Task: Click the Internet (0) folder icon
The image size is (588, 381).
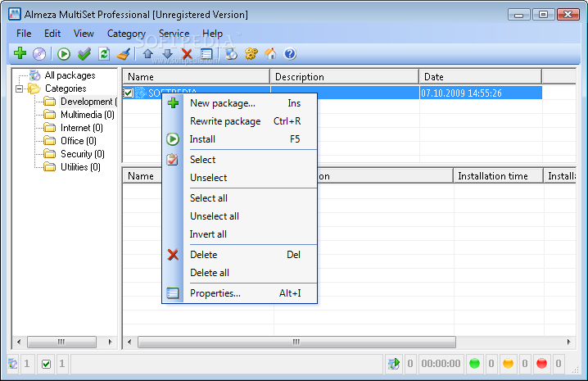Action: [x=49, y=128]
